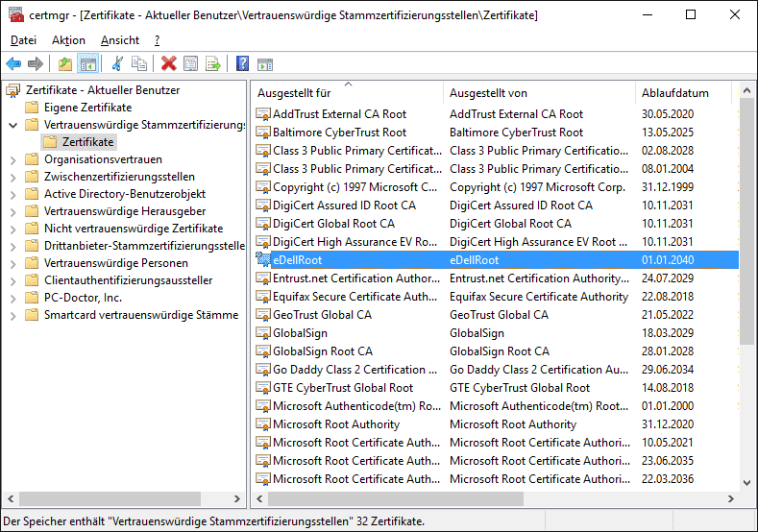Image resolution: width=758 pixels, height=532 pixels.
Task: Click issuer cell DigiCert High Assurance EV Root
Action: (538, 242)
